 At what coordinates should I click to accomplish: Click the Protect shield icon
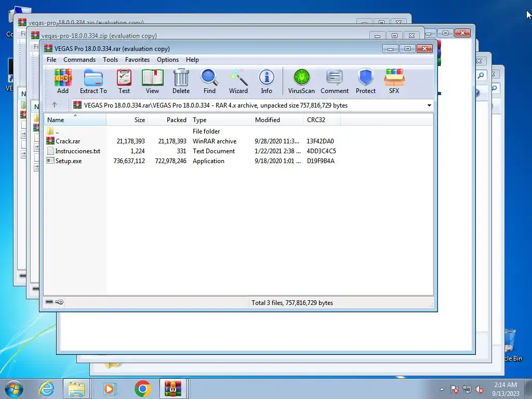tap(365, 81)
